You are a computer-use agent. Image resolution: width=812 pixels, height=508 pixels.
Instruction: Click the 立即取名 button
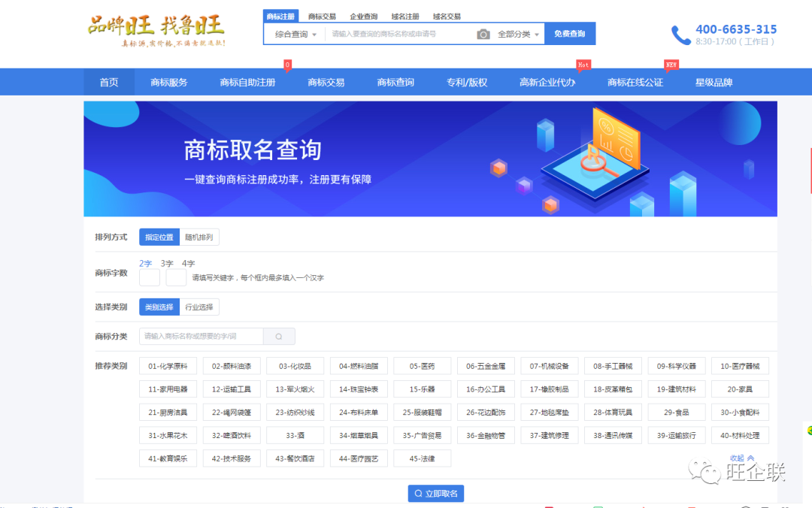coord(436,494)
